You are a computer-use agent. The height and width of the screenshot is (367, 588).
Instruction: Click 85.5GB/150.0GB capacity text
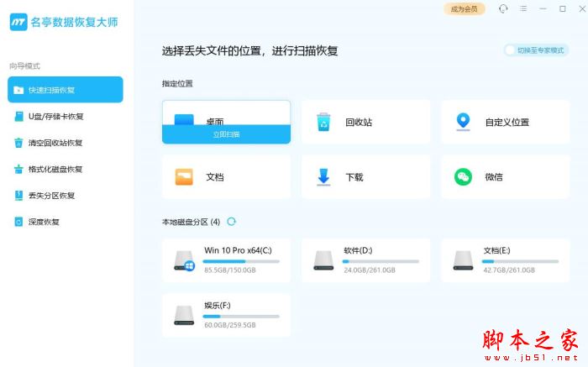230,270
